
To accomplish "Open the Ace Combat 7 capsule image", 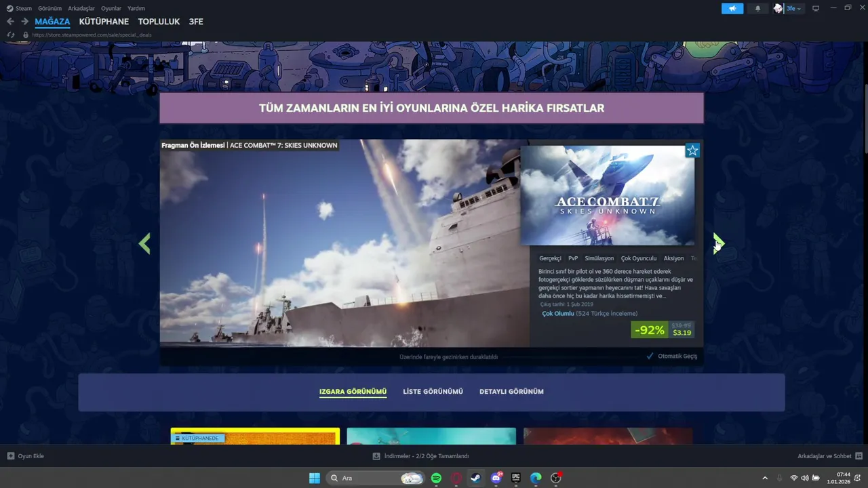I will click(x=607, y=195).
